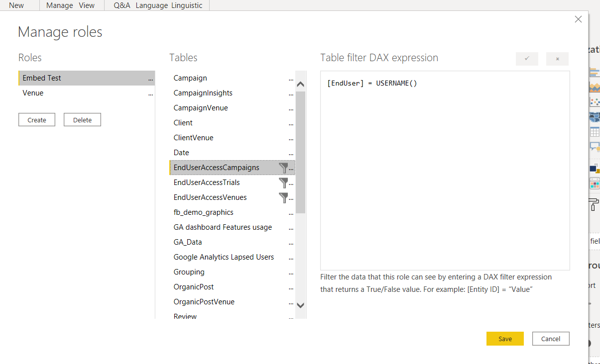600x364 pixels.
Task: Open the Manage ribbon item
Action: click(60, 5)
